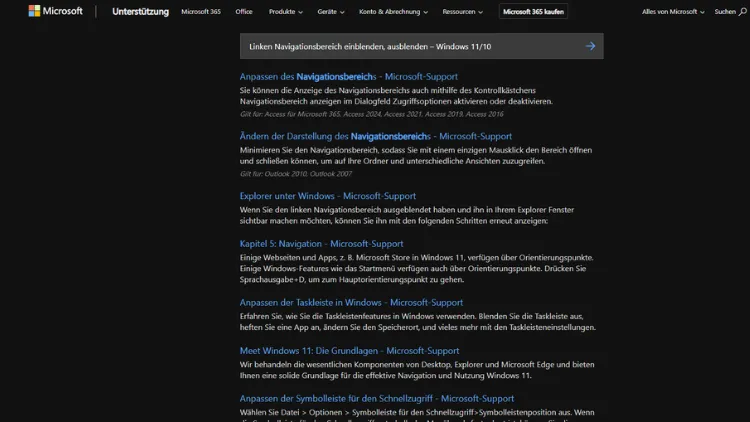Open the Meet Windows 11: Die Grundlagen result
Viewport: 750px width, 422px height.
tap(349, 351)
